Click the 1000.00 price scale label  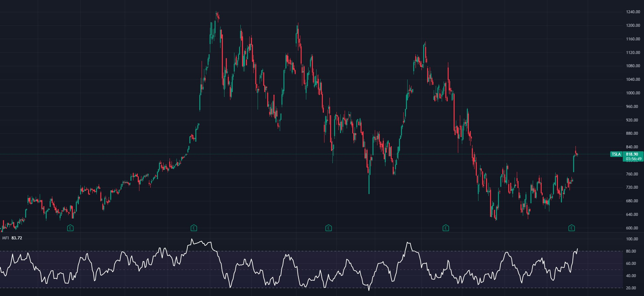pos(633,93)
